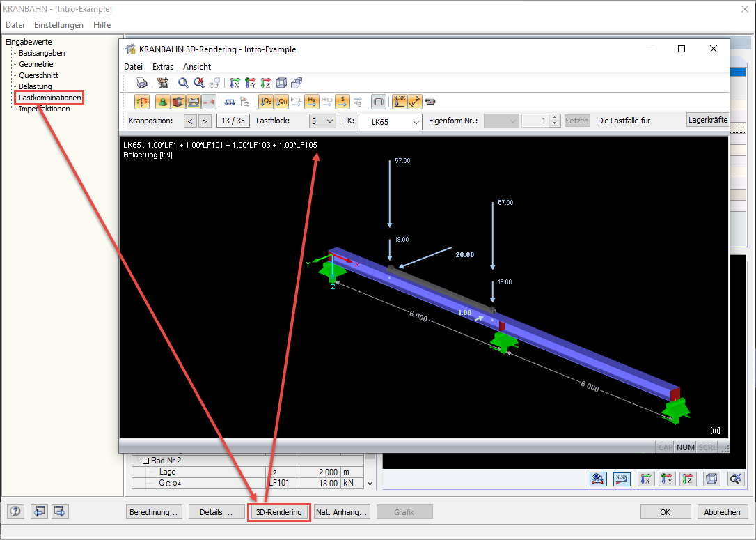Open the Hilfe menu
Viewport: 756px width, 540px height.
pyautogui.click(x=102, y=24)
